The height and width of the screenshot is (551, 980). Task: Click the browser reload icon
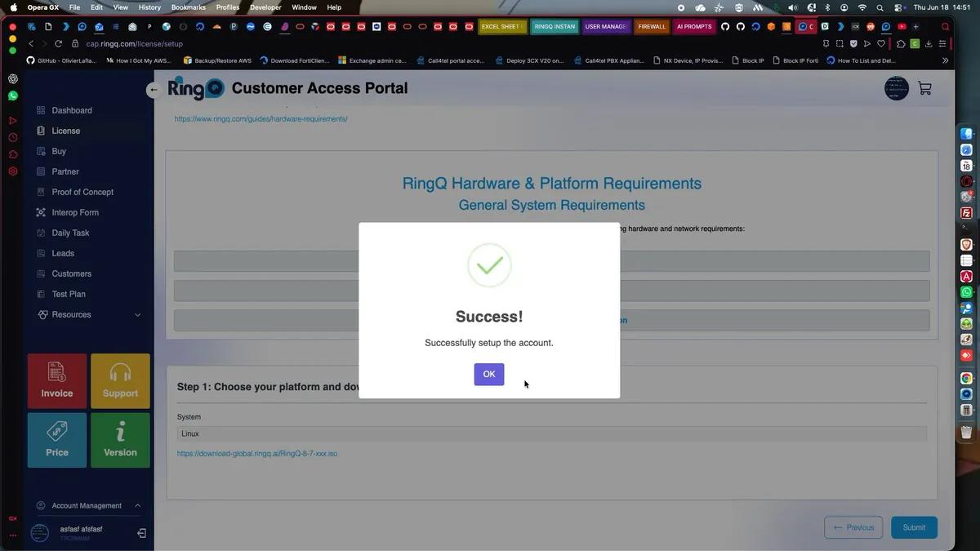58,44
